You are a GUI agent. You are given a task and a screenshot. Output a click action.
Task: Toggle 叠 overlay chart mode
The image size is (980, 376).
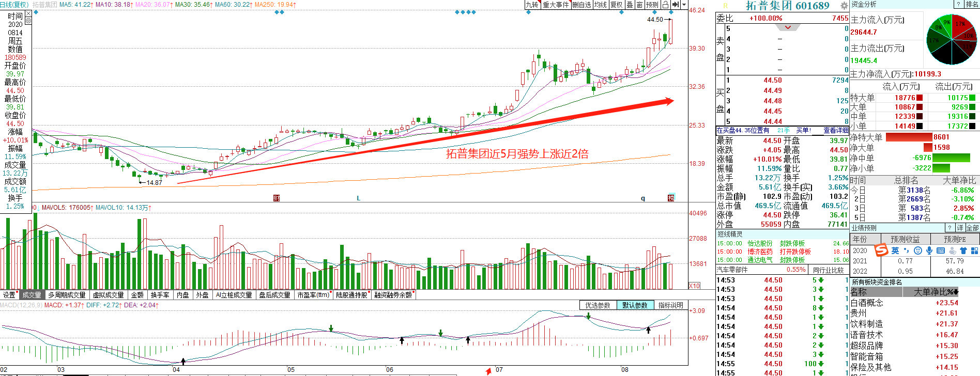point(630,5)
